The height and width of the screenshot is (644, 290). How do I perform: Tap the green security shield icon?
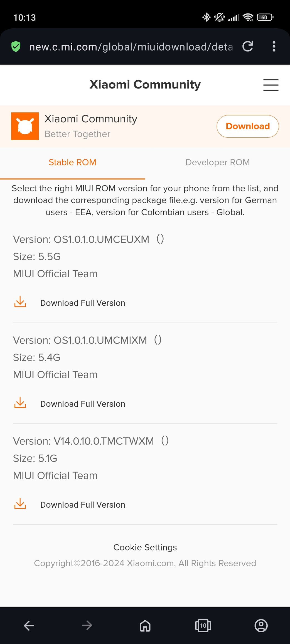[x=16, y=46]
